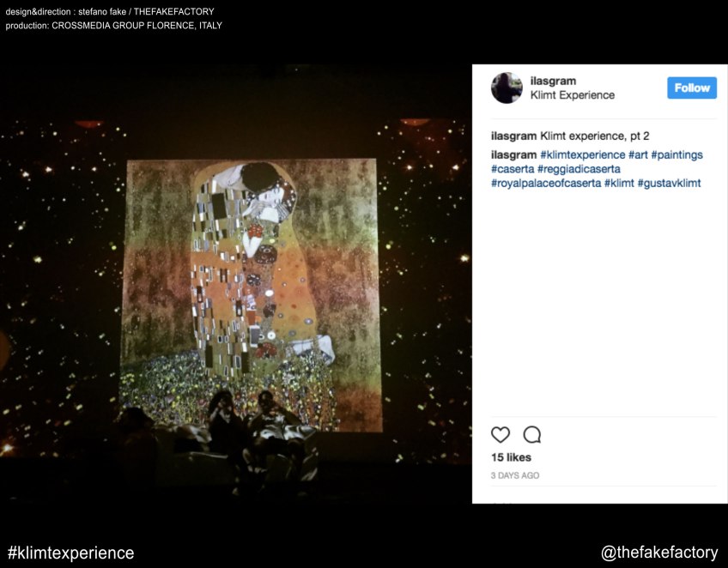The width and height of the screenshot is (728, 568).
Task: Click the heart like icon
Action: coord(500,435)
